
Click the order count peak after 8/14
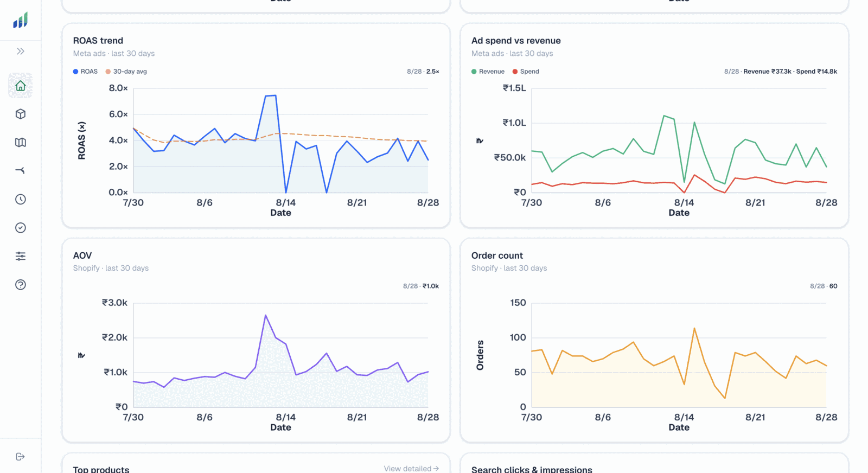pos(694,328)
